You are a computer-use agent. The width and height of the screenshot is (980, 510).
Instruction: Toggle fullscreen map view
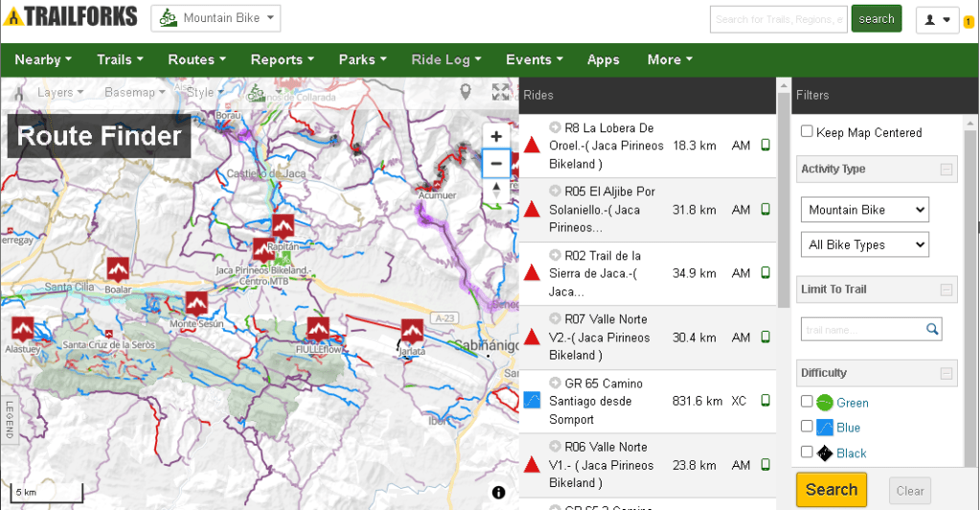pos(500,92)
